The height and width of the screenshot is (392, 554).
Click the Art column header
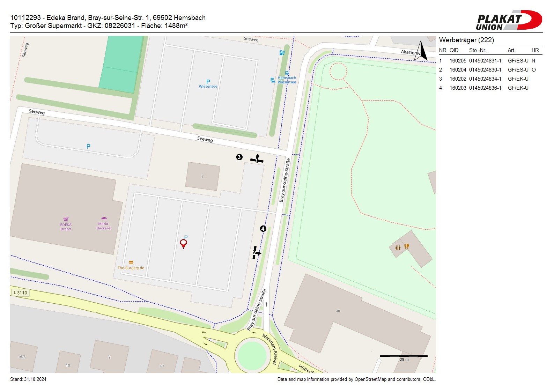pos(511,50)
